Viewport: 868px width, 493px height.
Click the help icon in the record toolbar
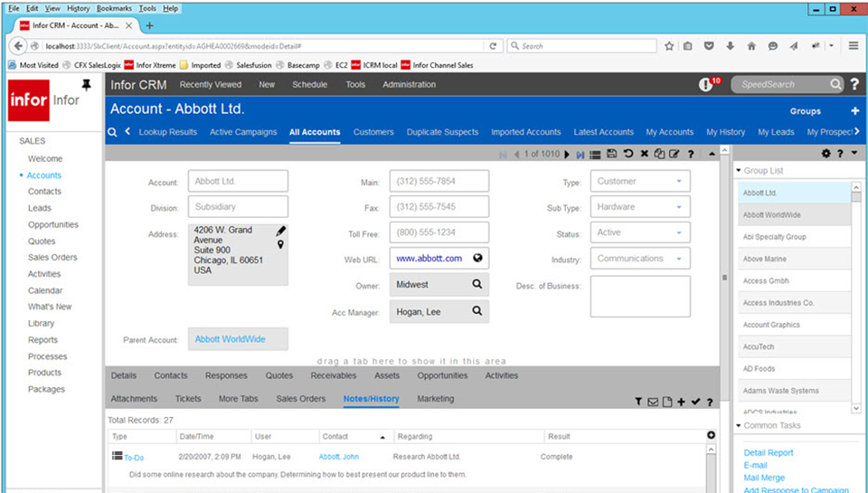tap(690, 155)
